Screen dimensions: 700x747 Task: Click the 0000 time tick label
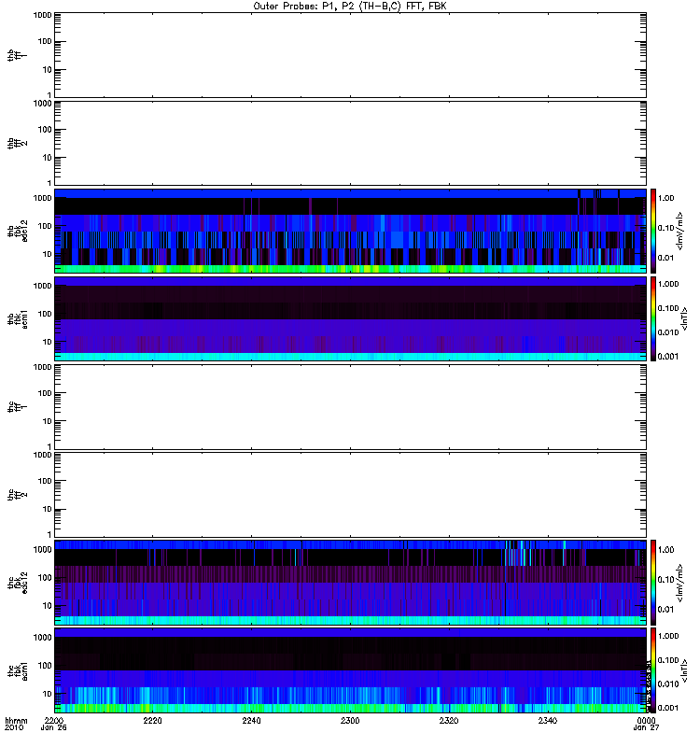pos(646,721)
